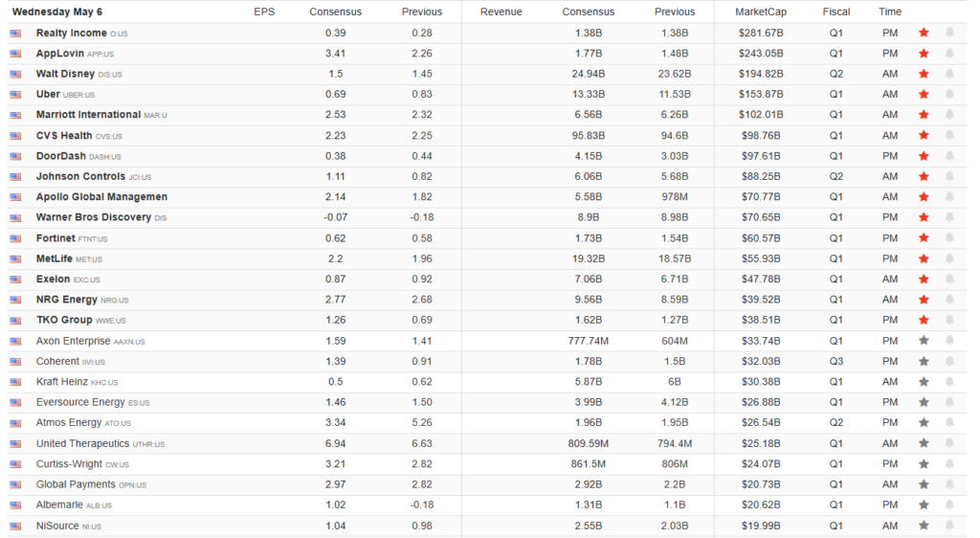Open the DoorDash company link
Screen dimensions: 980x538
(60, 156)
